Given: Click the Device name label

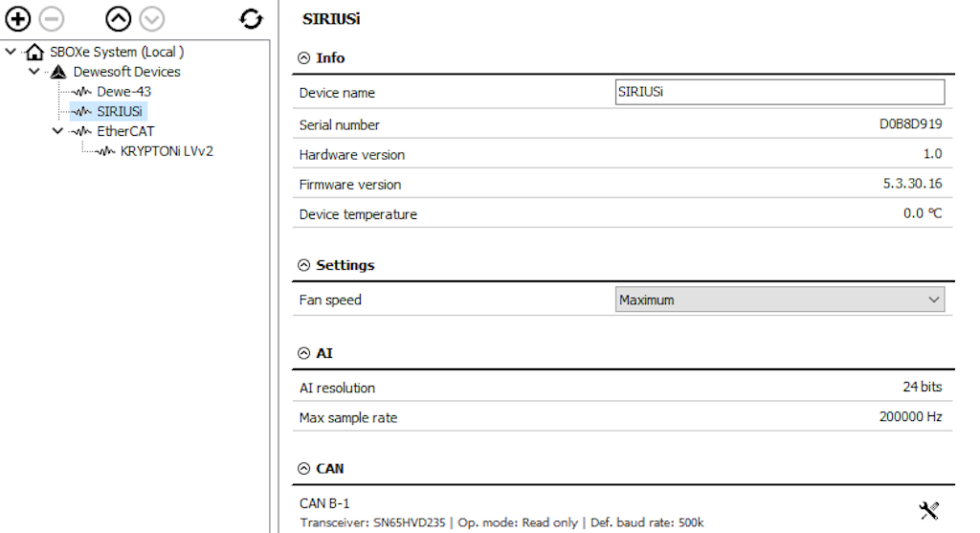Looking at the screenshot, I should click(x=337, y=93).
